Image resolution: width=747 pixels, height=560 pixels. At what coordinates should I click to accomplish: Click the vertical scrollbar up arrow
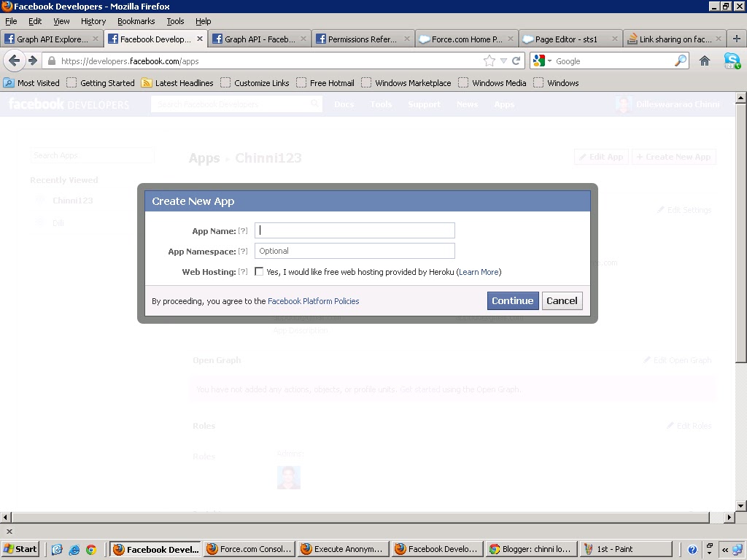click(x=741, y=98)
